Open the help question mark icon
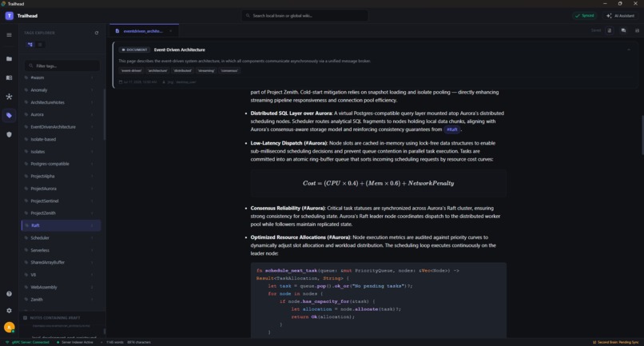 tap(9, 294)
